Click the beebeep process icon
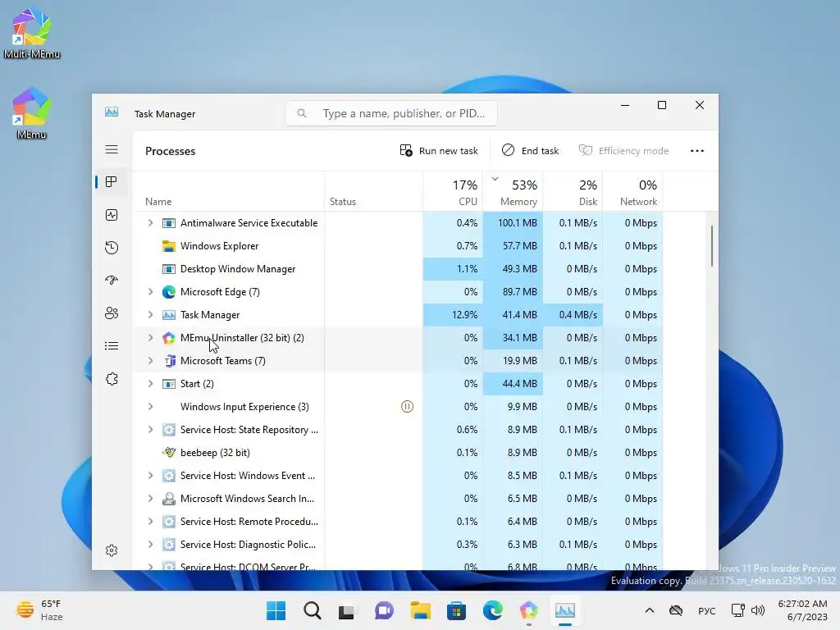 coord(169,453)
